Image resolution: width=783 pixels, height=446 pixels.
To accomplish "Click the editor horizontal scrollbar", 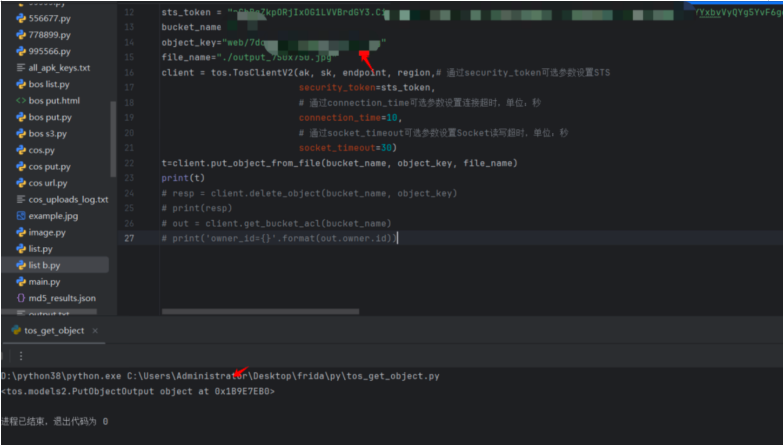I will 261,311.
